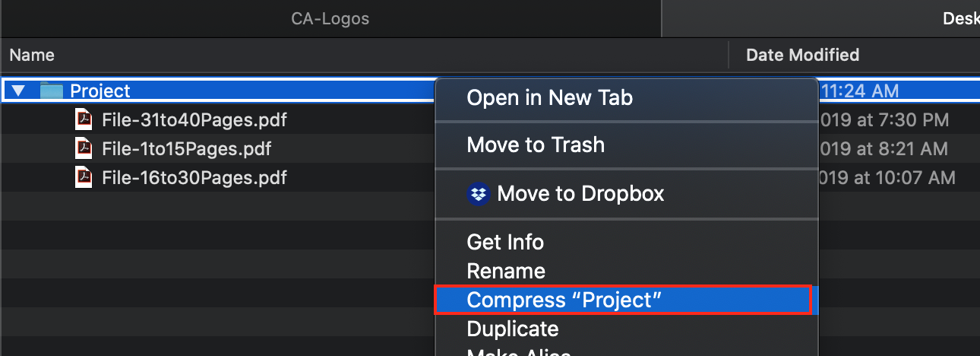The height and width of the screenshot is (356, 980).
Task: Click the File-1to15Pages.pdf PDF icon
Action: pos(84,148)
